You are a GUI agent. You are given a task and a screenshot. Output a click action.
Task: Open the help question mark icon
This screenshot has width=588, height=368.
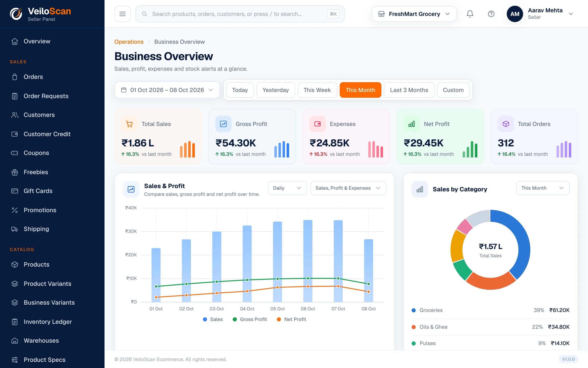[x=491, y=14]
